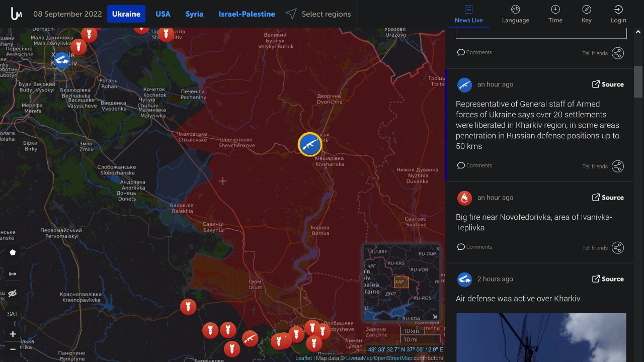
Task: Open the Select regions dropdown
Action: (318, 14)
